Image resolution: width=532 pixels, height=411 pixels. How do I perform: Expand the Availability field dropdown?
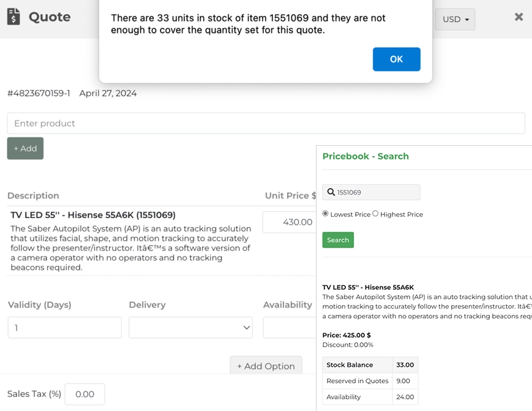[288, 327]
